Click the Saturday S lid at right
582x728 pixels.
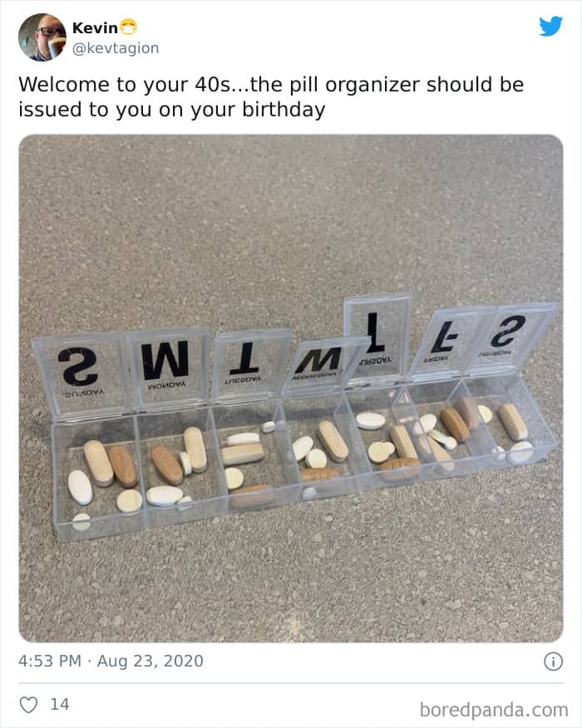[510, 337]
